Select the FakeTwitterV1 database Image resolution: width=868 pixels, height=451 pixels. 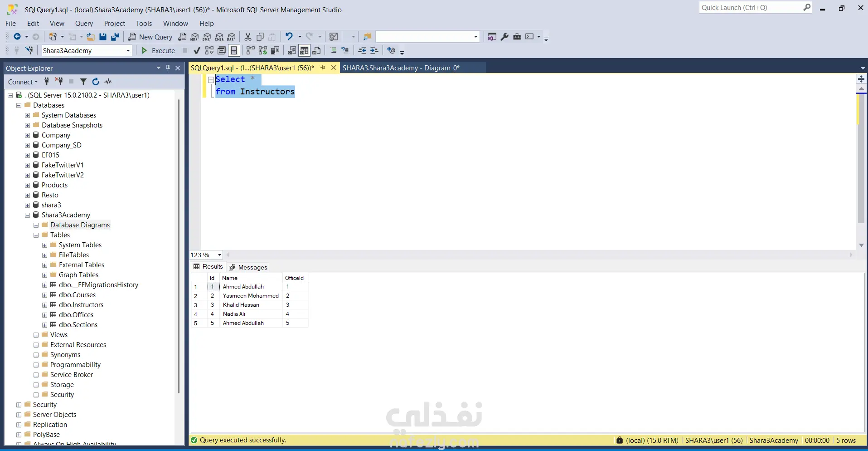click(63, 165)
